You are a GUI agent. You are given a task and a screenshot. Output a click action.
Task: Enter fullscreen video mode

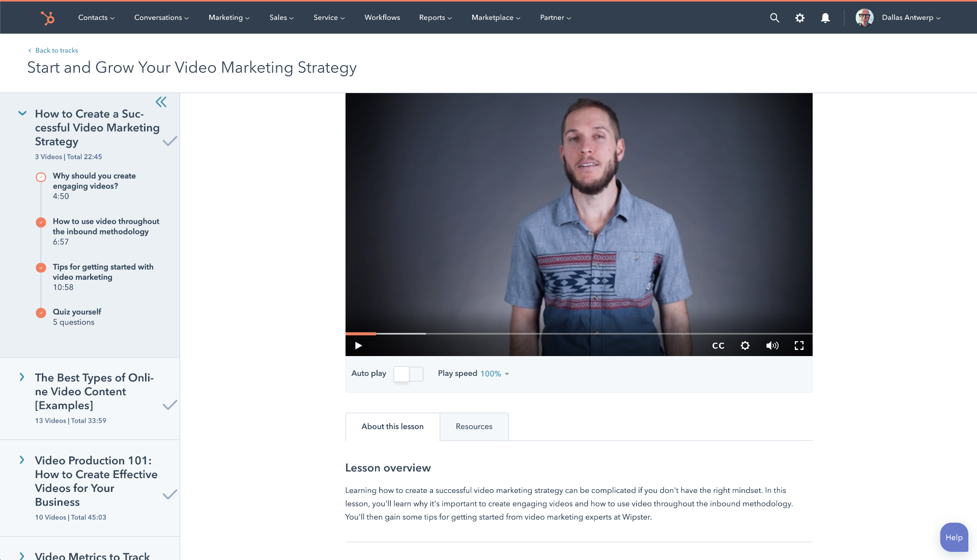click(799, 346)
